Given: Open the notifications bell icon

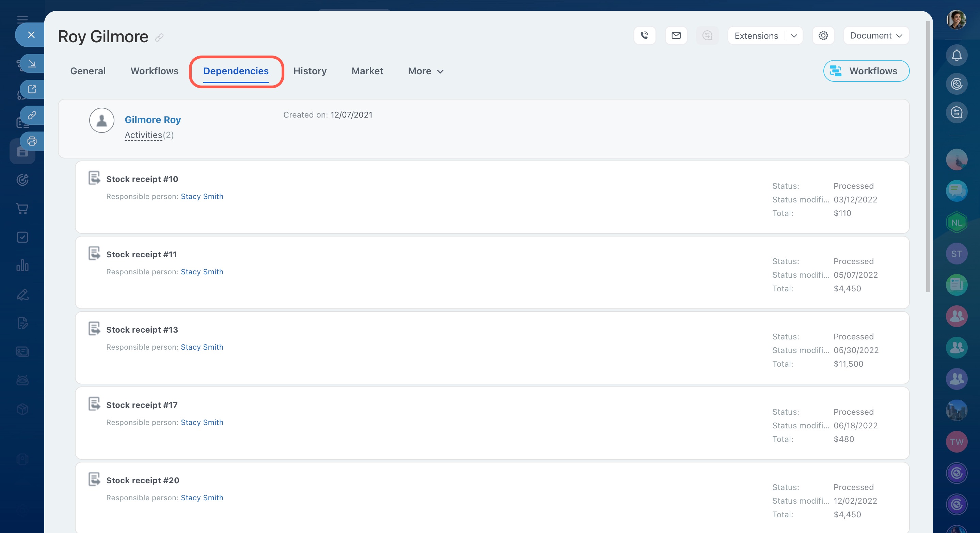Looking at the screenshot, I should (x=957, y=56).
